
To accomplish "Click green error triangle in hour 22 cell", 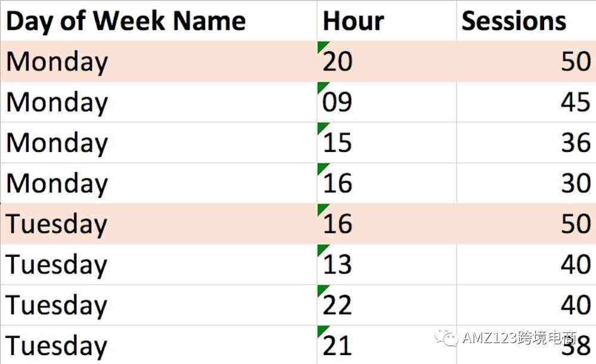I will 322,290.
